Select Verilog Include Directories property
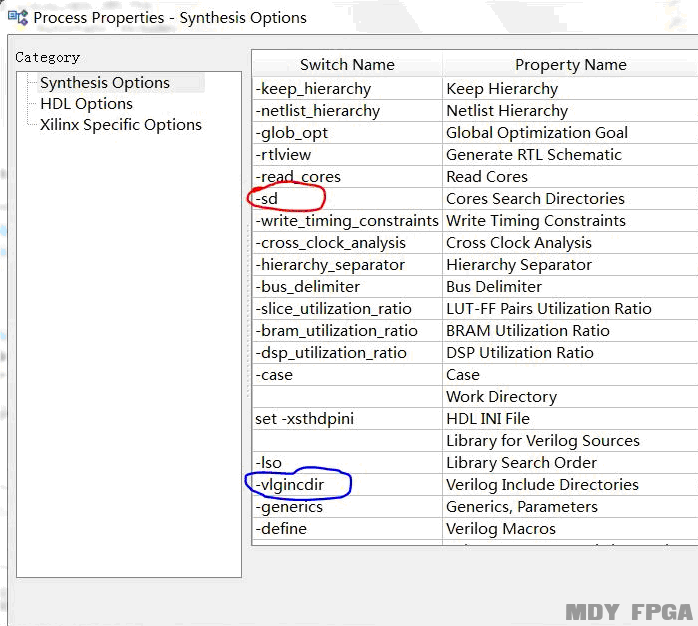This screenshot has height=626, width=698. (542, 485)
